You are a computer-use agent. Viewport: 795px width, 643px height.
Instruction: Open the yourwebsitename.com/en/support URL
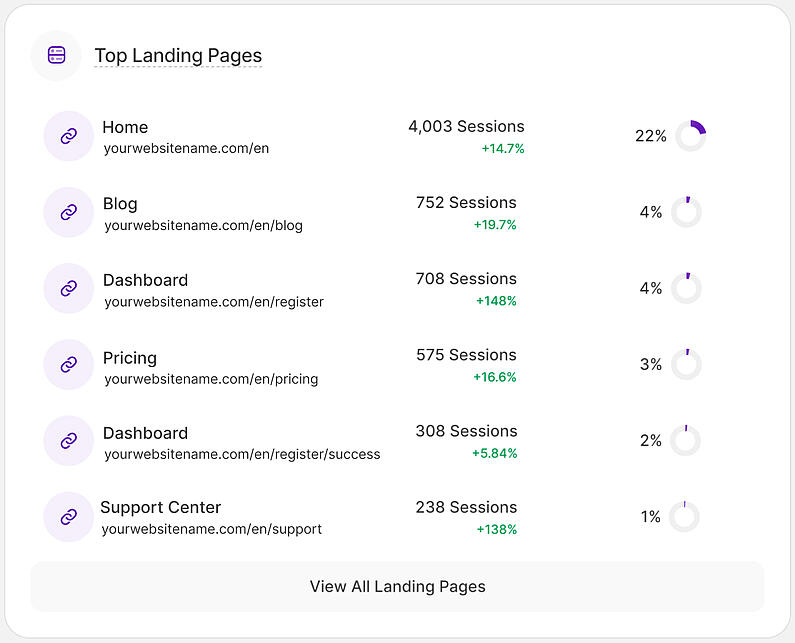211,529
